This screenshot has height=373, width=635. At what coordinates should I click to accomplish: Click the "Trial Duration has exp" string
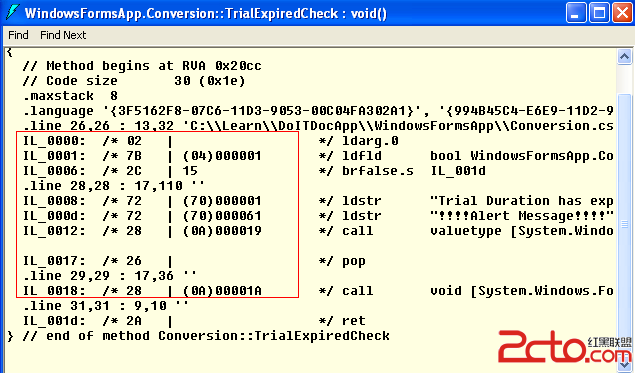(x=522, y=201)
